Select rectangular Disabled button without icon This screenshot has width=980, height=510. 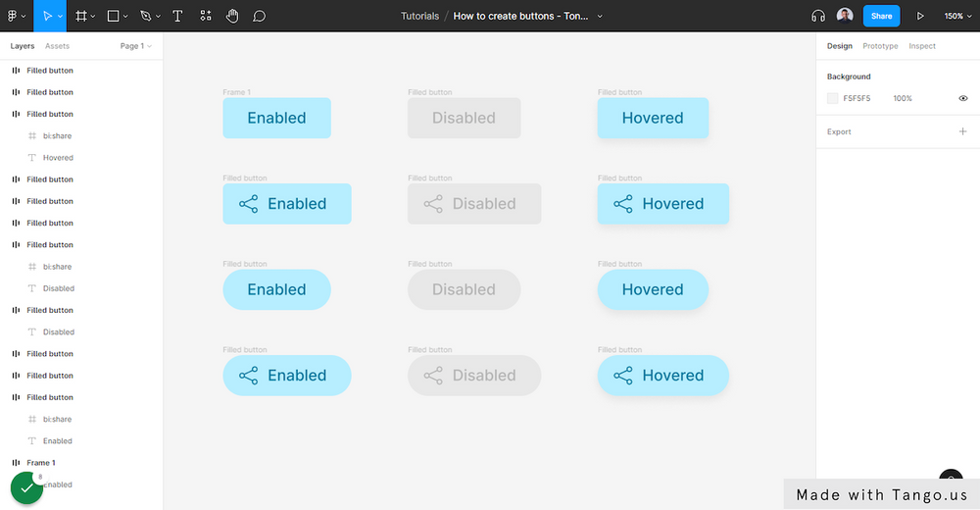[x=464, y=118]
